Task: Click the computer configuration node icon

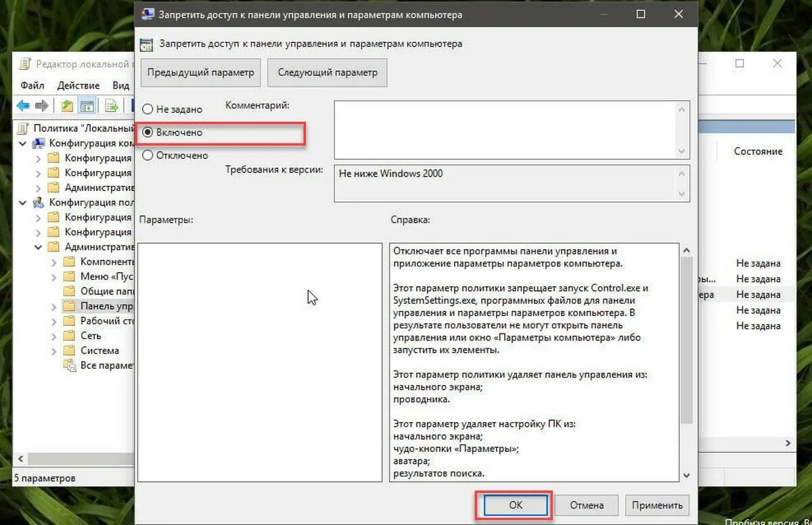Action: pos(39,143)
